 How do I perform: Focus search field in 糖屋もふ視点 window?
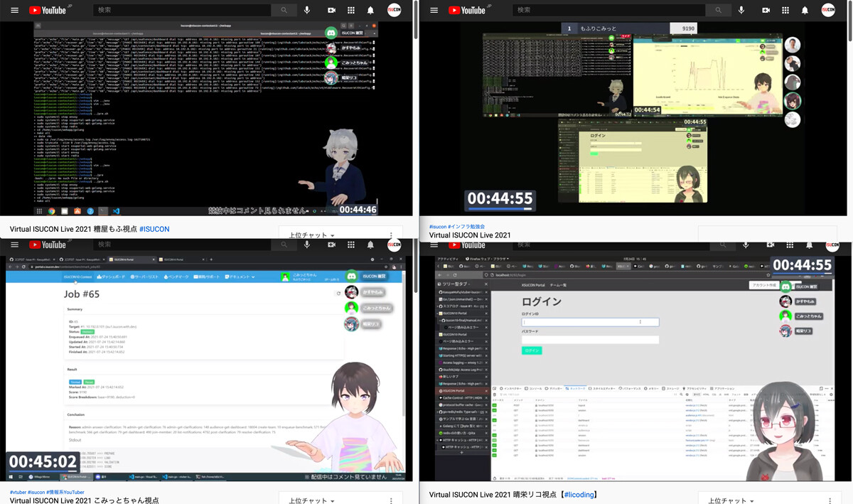pyautogui.click(x=183, y=10)
